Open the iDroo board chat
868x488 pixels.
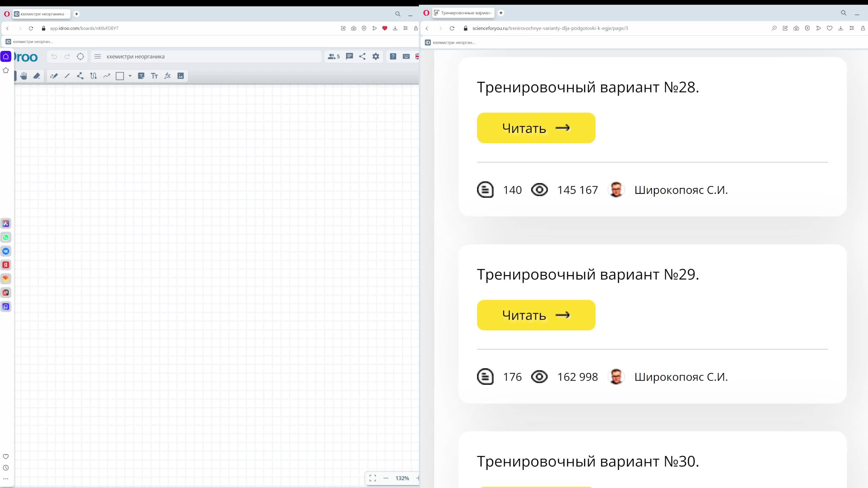pos(349,56)
